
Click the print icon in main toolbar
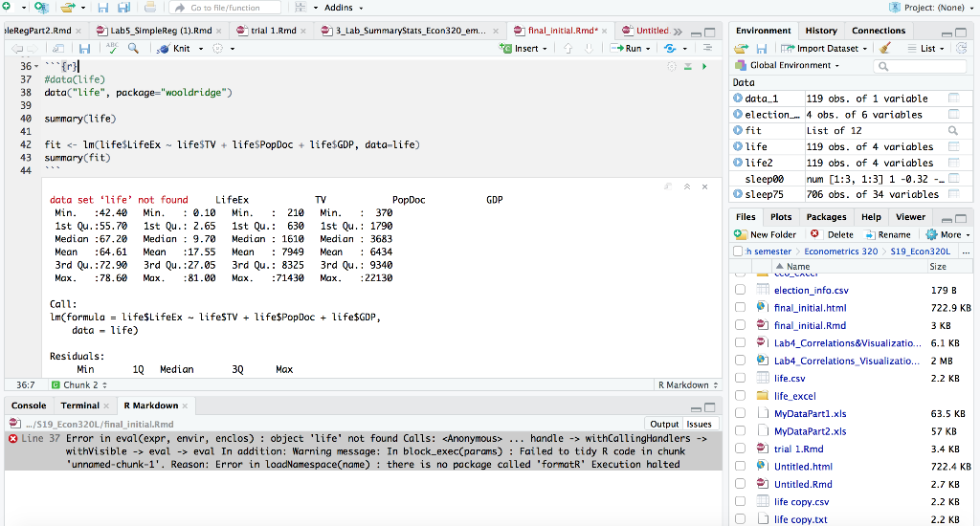(150, 8)
